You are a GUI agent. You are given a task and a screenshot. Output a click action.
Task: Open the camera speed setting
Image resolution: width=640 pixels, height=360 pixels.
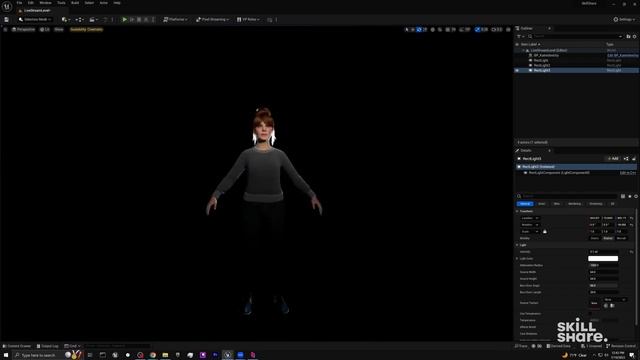496,30
